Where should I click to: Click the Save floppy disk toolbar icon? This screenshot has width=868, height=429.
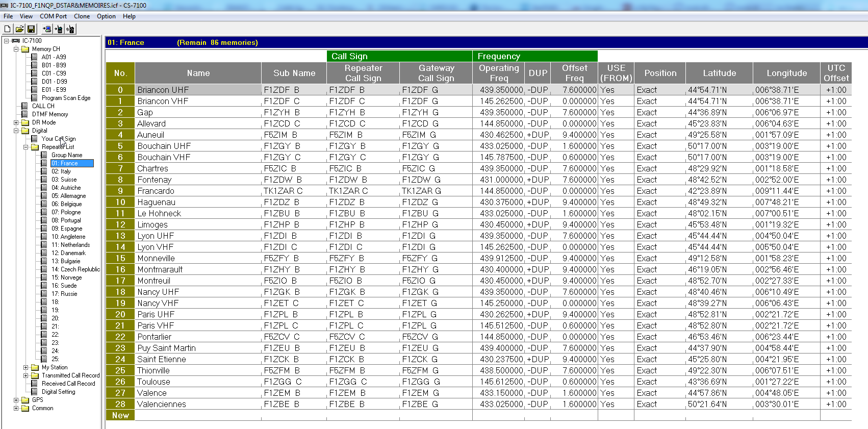point(31,29)
